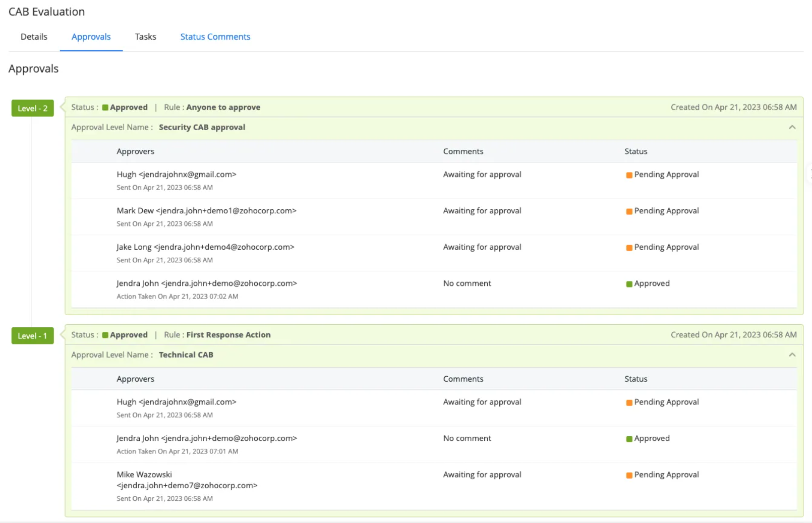Click orange pending icon for Mike Wazowski
812x523 pixels.
[x=629, y=475]
